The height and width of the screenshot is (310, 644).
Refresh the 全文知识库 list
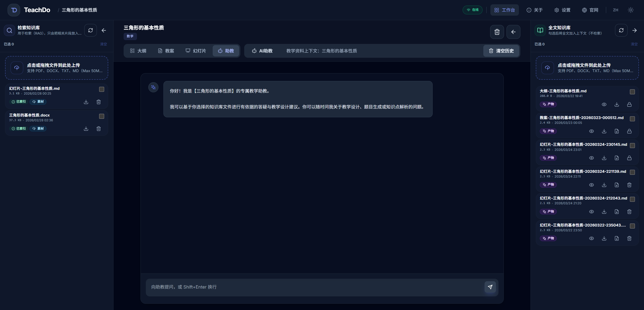(621, 30)
